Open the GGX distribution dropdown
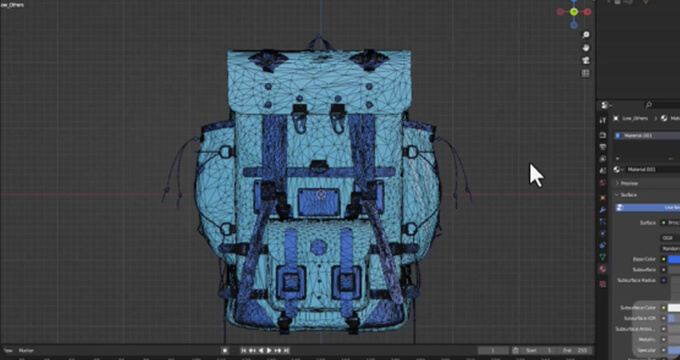This screenshot has width=680, height=360. click(x=670, y=238)
